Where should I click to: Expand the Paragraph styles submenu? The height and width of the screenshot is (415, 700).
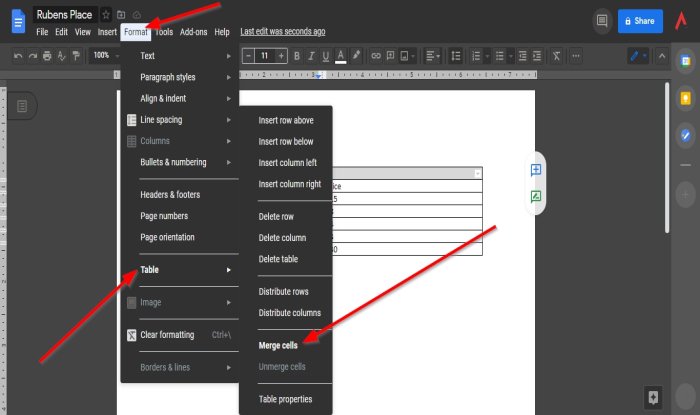pos(180,77)
